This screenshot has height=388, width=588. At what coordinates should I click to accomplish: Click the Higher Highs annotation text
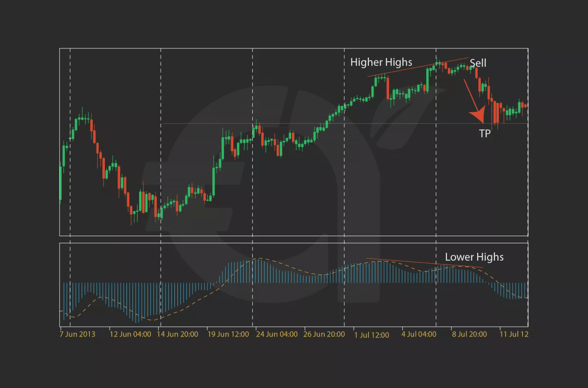tap(381, 62)
